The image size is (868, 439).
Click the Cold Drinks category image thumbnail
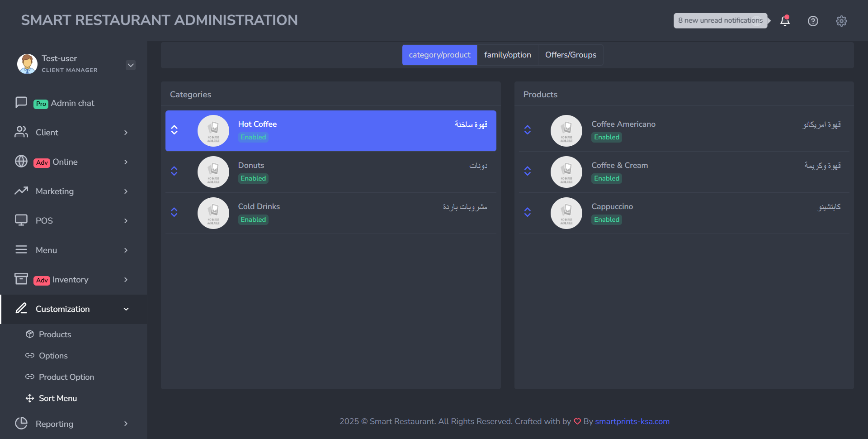[213, 213]
